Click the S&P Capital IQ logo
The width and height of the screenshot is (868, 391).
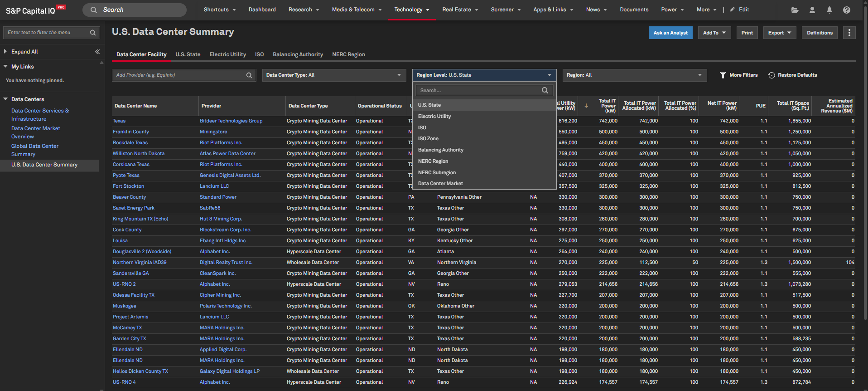click(x=35, y=10)
